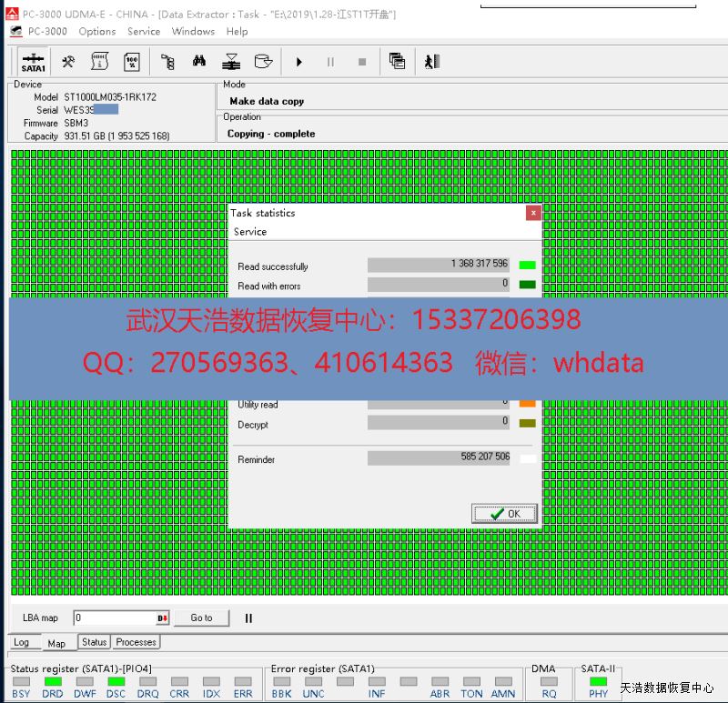This screenshot has height=703, width=728.
Task: Click the pause icon beside Go to
Action: pos(248,618)
